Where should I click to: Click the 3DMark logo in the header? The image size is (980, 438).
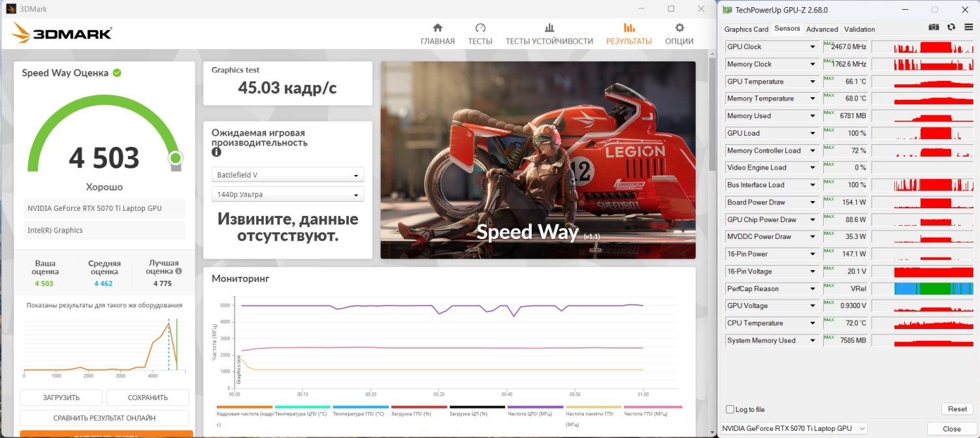(x=61, y=34)
